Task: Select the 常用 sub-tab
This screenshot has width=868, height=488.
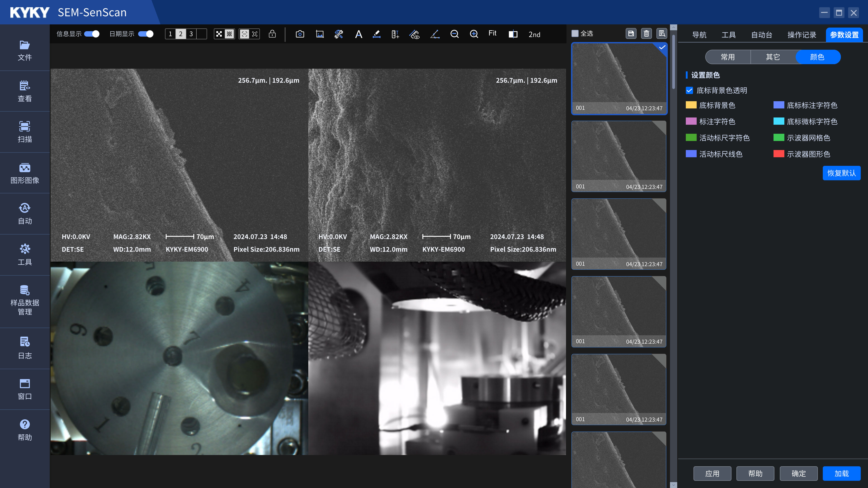Action: point(728,57)
